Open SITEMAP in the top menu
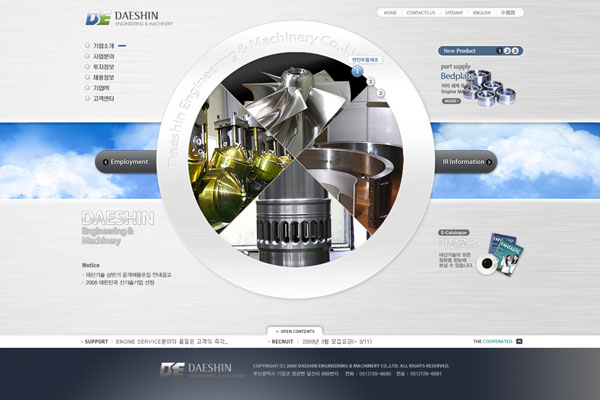600x400 pixels. pyautogui.click(x=454, y=13)
